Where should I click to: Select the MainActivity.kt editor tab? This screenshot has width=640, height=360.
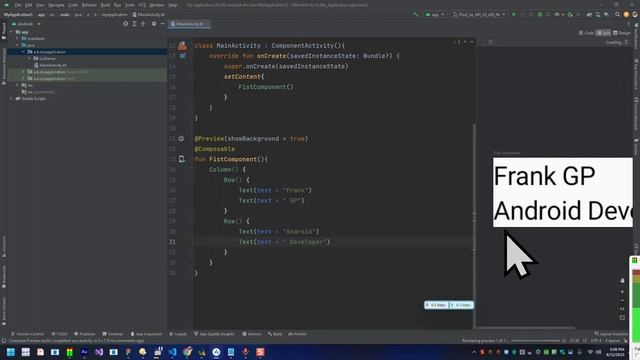click(x=189, y=24)
